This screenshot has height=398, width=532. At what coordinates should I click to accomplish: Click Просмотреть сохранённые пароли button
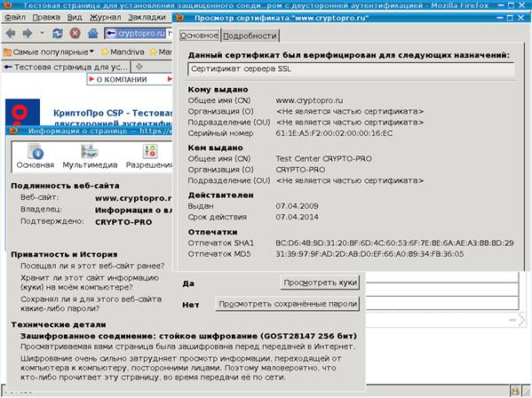coord(288,304)
